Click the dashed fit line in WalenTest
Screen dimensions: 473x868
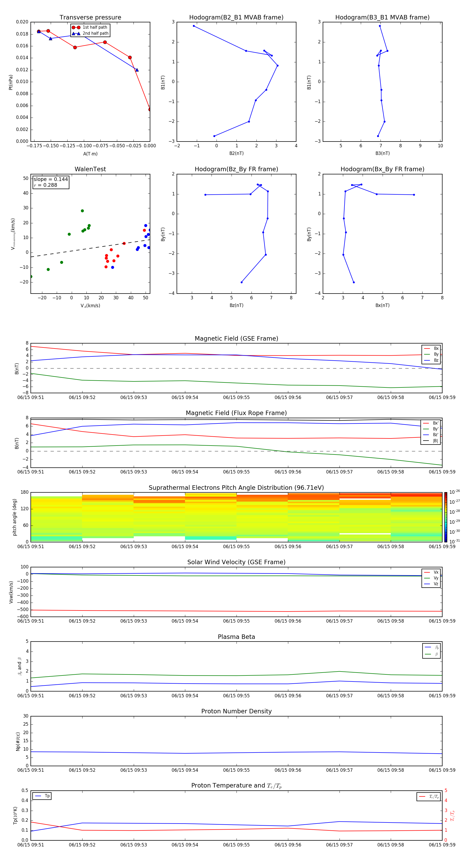pos(90,248)
